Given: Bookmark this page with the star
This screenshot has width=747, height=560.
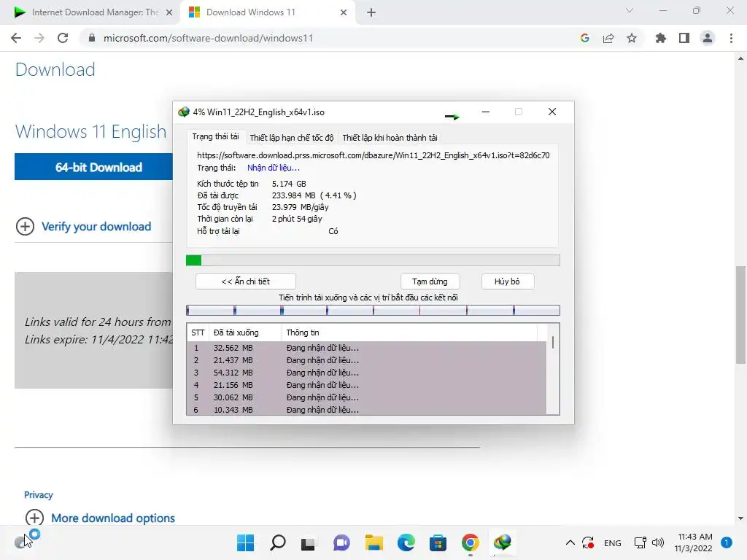Looking at the screenshot, I should (x=632, y=38).
